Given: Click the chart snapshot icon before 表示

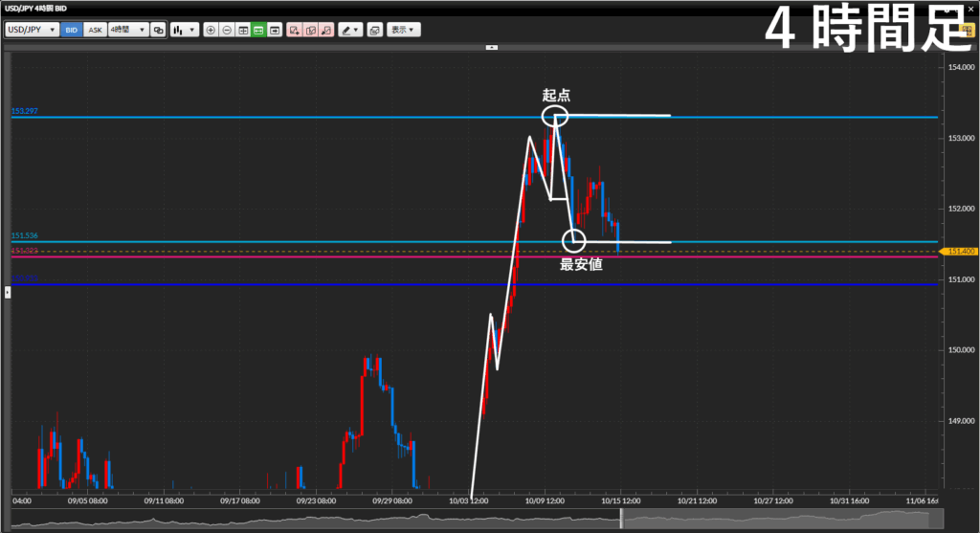Looking at the screenshot, I should 374,30.
